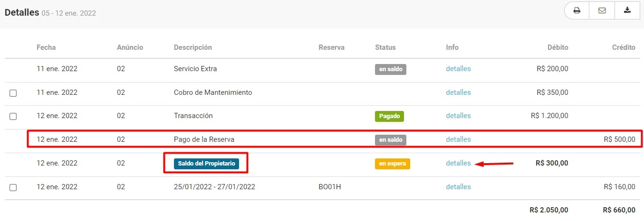Image resolution: width=644 pixels, height=221 pixels.
Task: Open detalles link for BO01H reservation row
Action: point(458,187)
